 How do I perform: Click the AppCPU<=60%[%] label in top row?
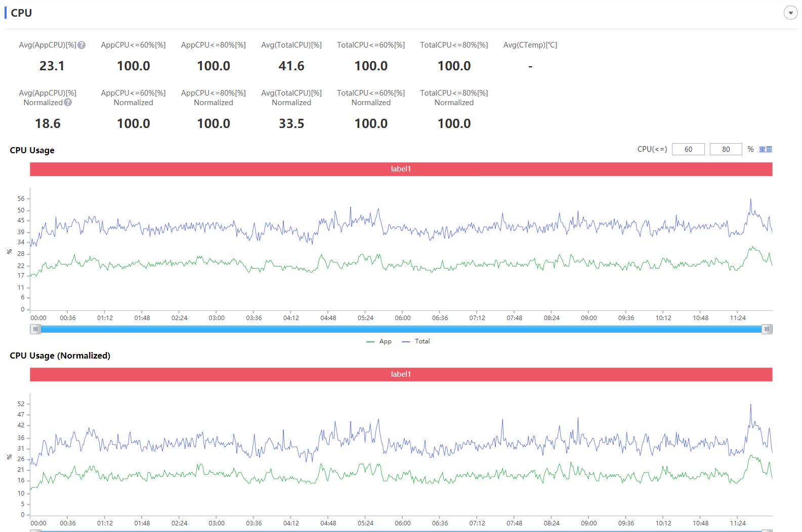pyautogui.click(x=133, y=45)
